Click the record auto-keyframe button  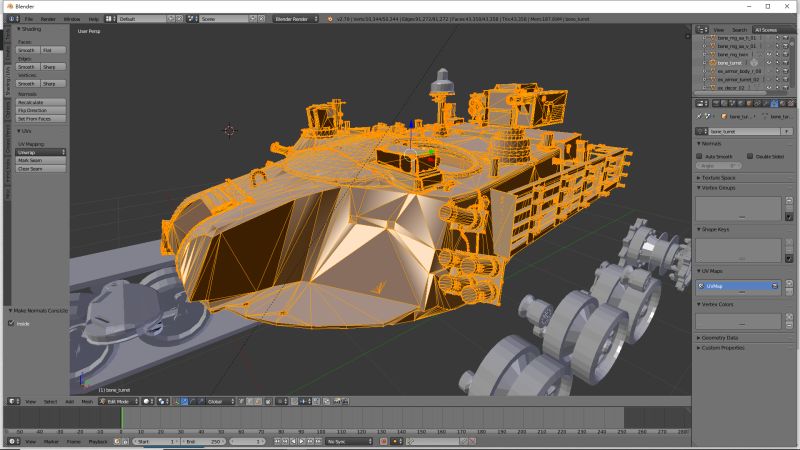tap(383, 441)
